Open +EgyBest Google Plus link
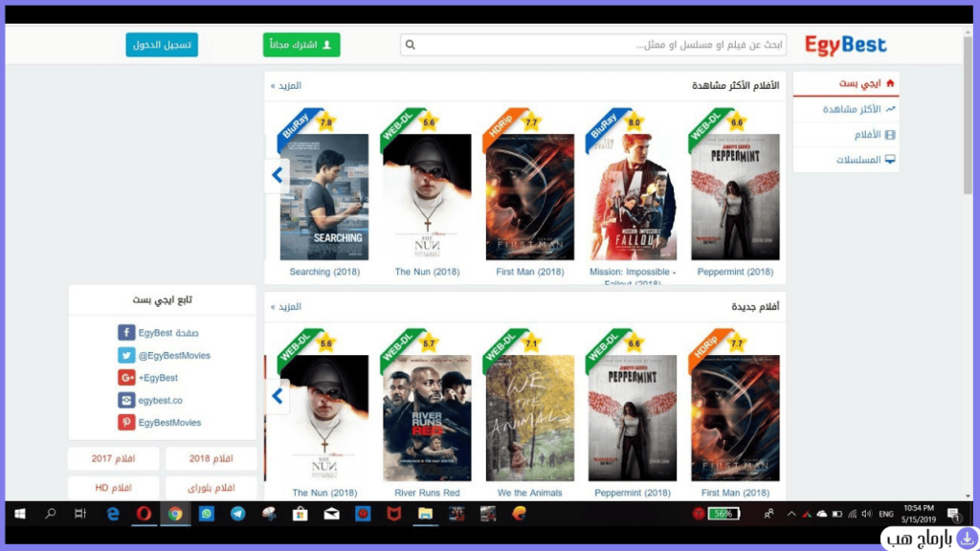 pos(148,378)
